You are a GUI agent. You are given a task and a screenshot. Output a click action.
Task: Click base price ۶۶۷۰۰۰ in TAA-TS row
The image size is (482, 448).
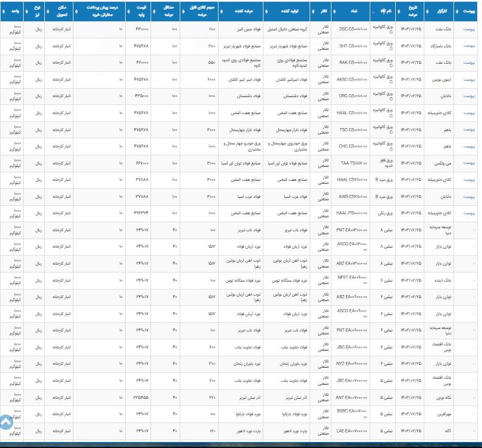[141, 163]
